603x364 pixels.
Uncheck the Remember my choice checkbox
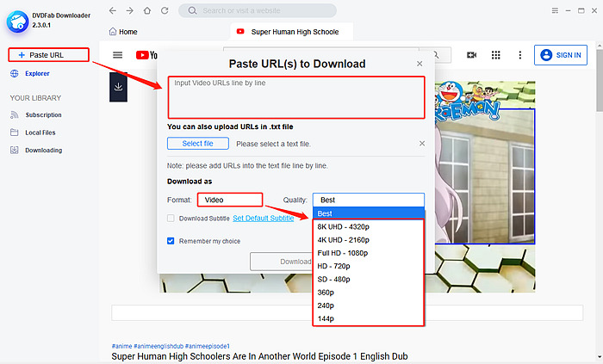click(x=171, y=241)
